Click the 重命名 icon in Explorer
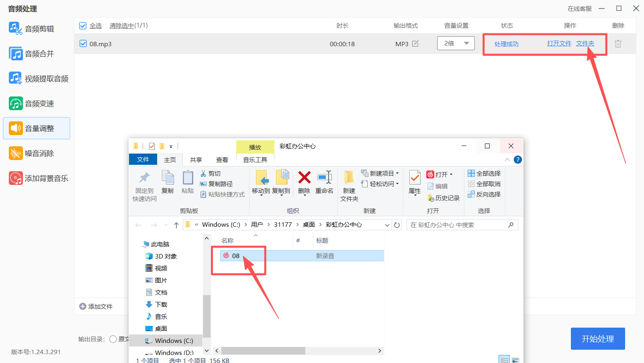 [325, 183]
